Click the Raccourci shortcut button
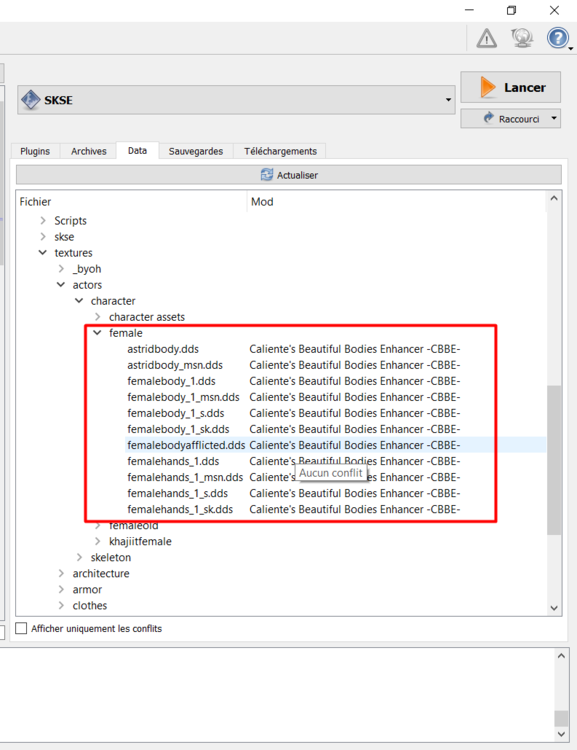Screen dimensions: 577x750 tap(510, 118)
